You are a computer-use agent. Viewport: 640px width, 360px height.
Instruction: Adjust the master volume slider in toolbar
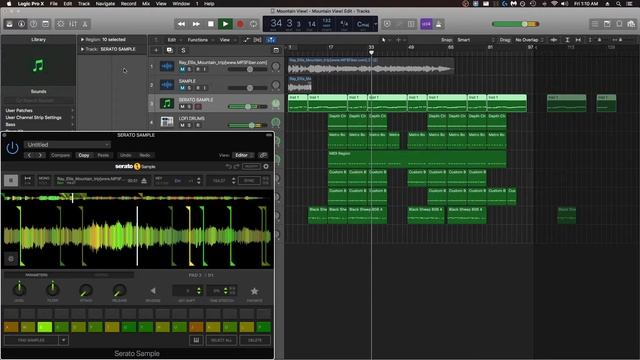(x=516, y=24)
